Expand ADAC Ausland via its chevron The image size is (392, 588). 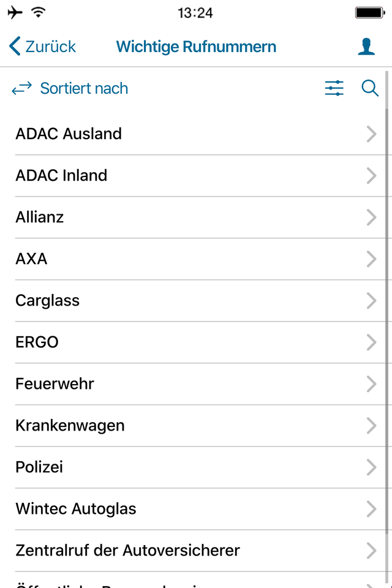pos(371,134)
